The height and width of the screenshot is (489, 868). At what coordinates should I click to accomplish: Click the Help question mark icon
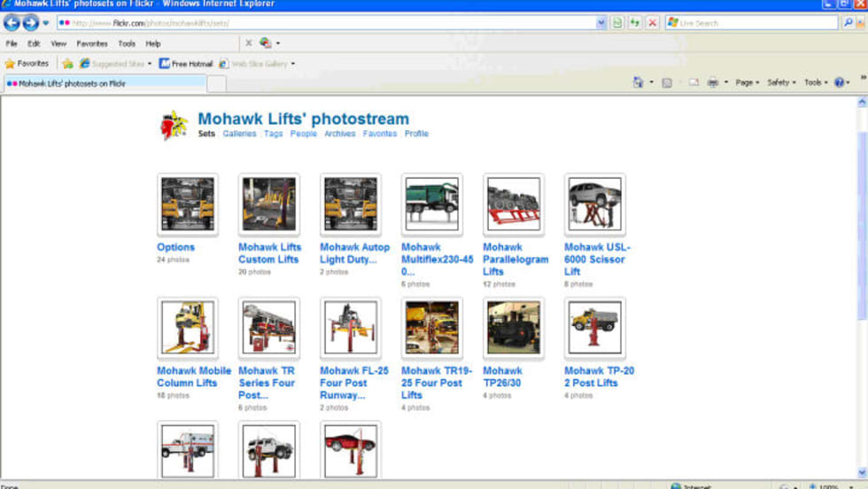pos(839,82)
